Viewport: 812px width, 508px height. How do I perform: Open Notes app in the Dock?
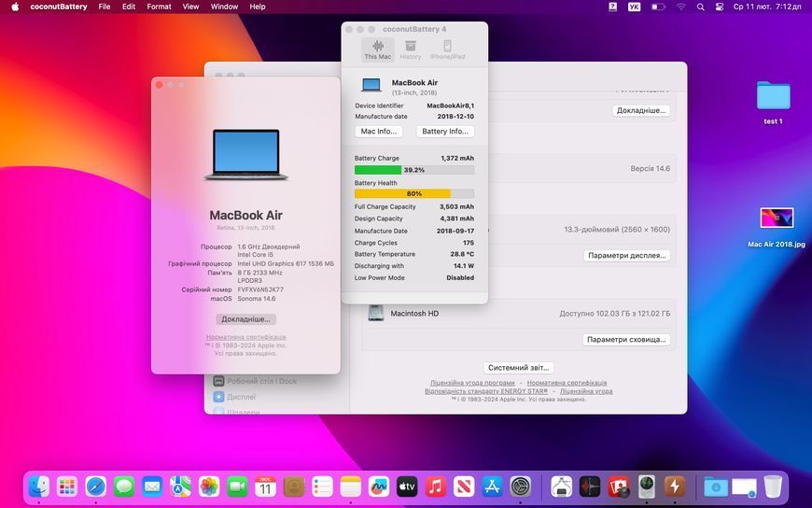coord(351,487)
